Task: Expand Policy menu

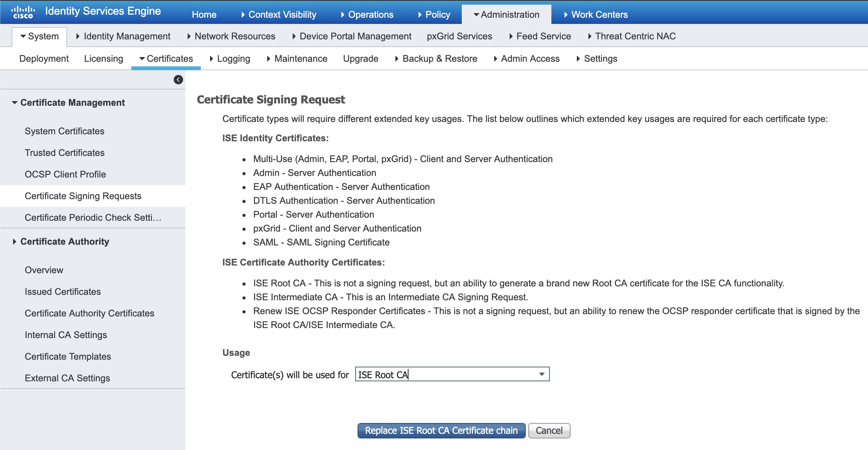Action: (434, 15)
